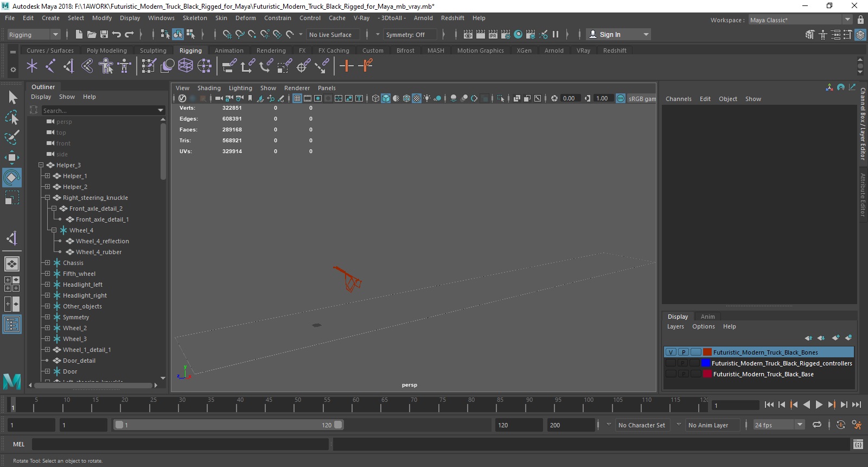Toggle the viewport grid display icon
The image size is (868, 467).
[x=297, y=98]
